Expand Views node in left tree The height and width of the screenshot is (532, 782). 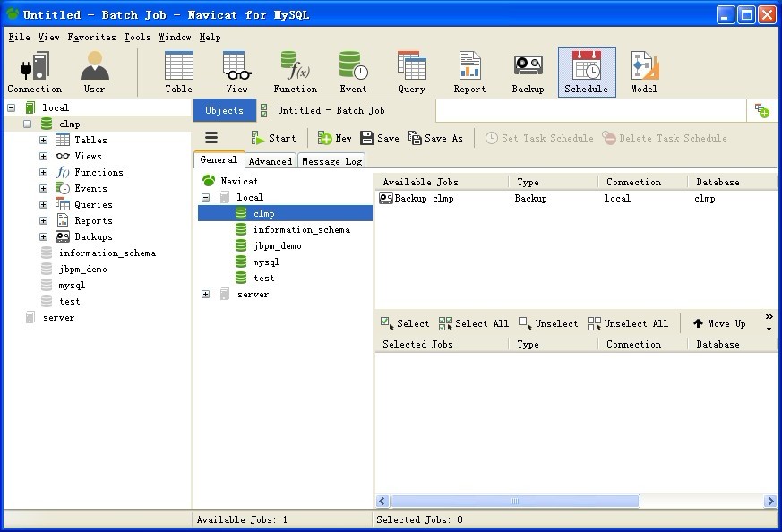[x=43, y=156]
